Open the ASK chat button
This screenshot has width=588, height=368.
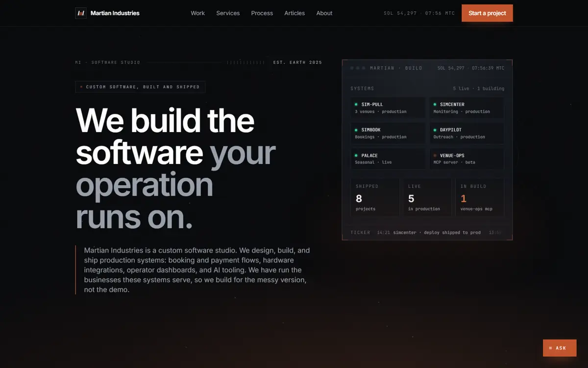tap(560, 348)
